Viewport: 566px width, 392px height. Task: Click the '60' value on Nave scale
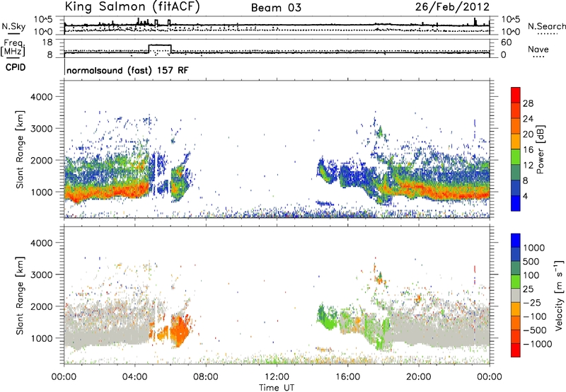pos(507,42)
